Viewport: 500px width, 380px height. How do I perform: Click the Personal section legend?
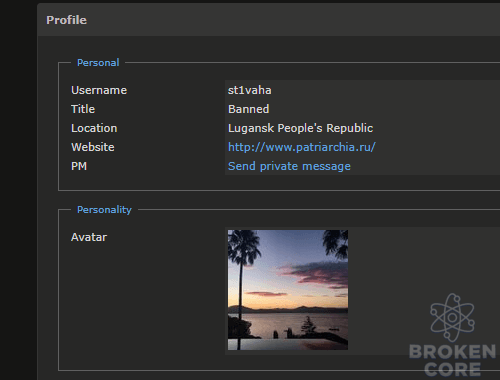point(98,63)
